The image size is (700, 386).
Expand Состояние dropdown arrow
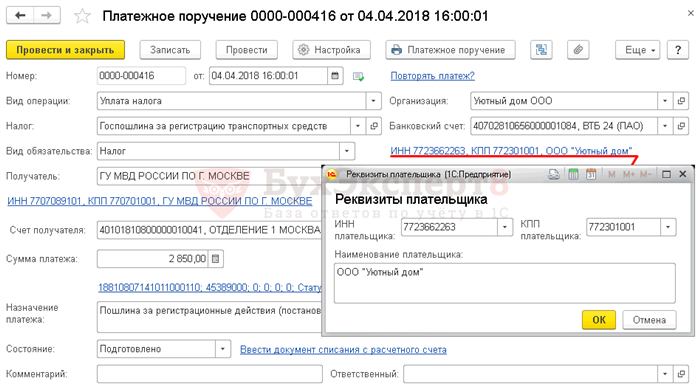(223, 349)
